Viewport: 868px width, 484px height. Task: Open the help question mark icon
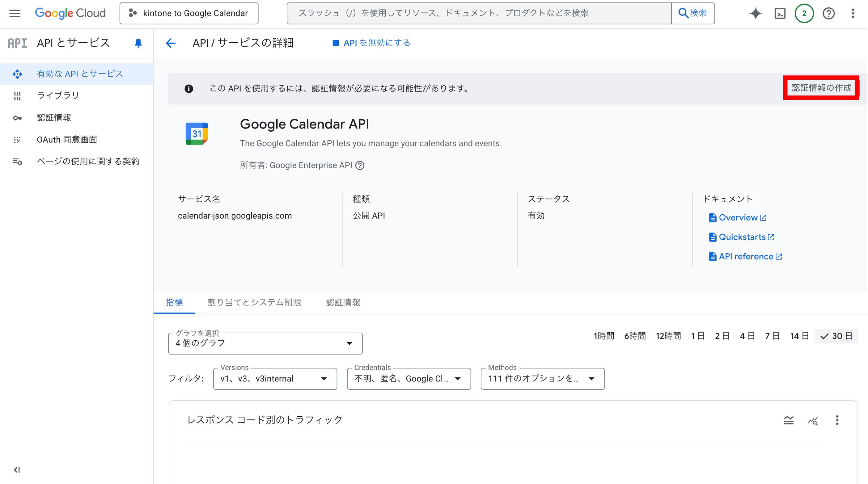pos(828,14)
